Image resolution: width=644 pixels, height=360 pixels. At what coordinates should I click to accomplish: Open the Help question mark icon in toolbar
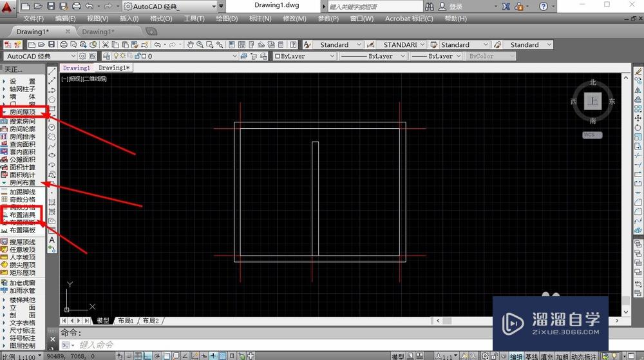293,44
